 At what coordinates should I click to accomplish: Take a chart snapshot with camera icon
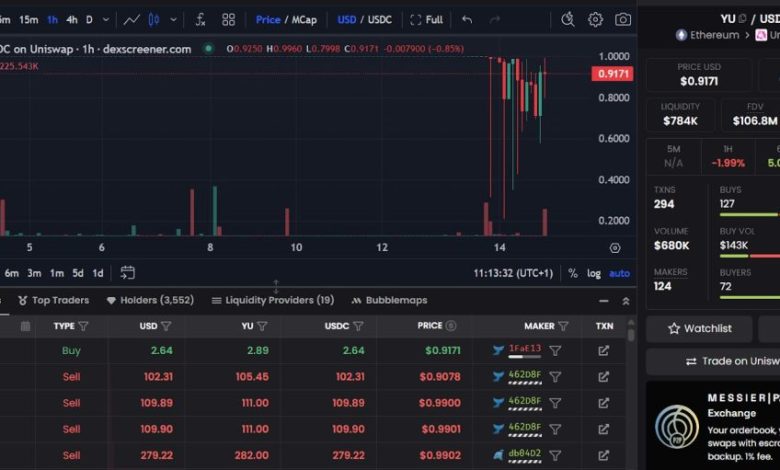[623, 19]
